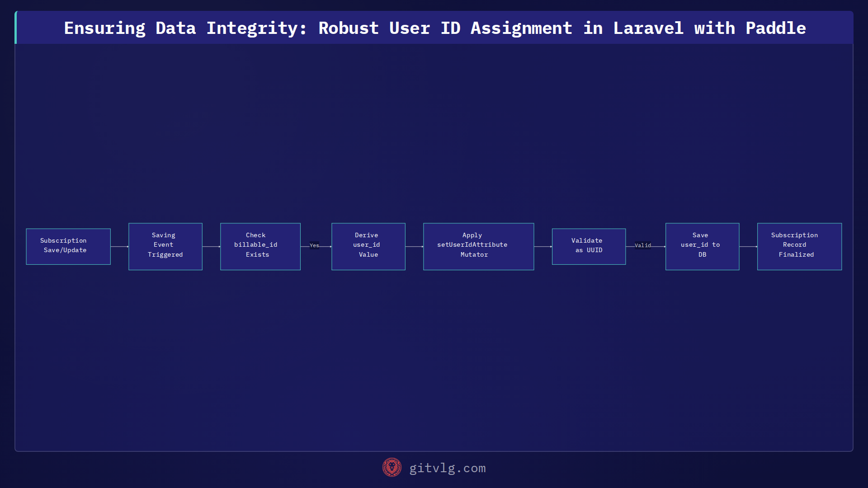Click the Apply setUserIdAttribute Mutator box

click(x=479, y=246)
